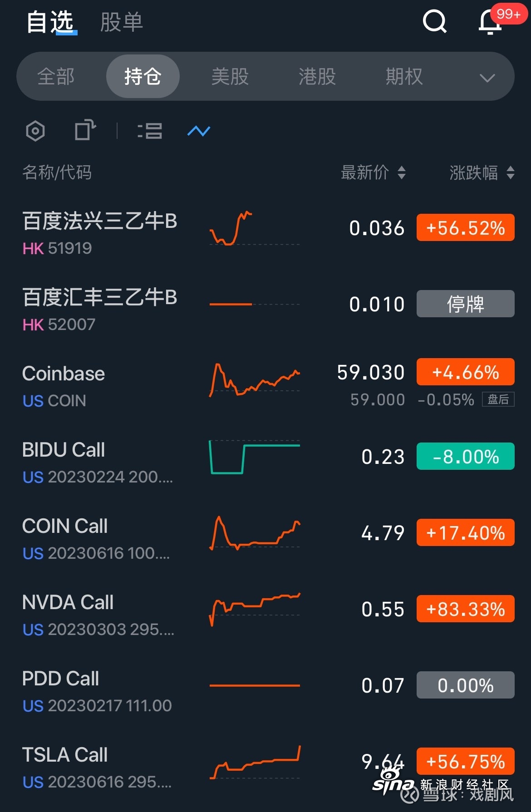Open the hexagon watchlist settings icon
Image resolution: width=531 pixels, height=812 pixels.
35,131
